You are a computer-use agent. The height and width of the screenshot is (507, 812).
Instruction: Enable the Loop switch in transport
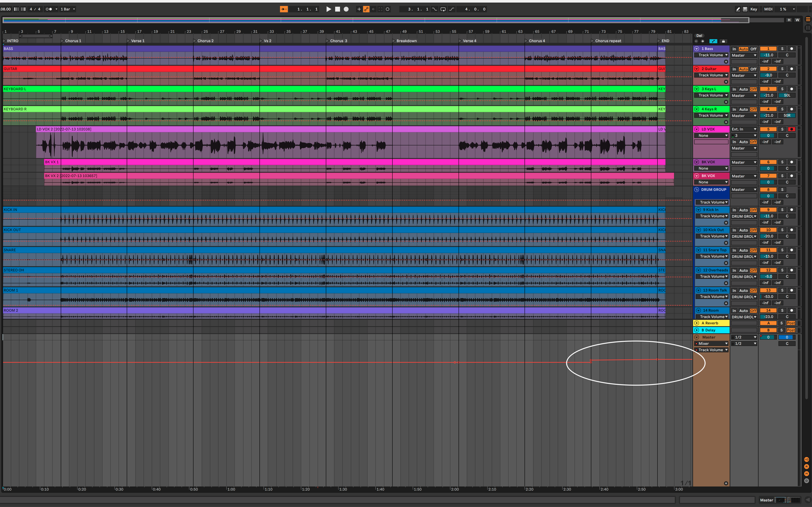[x=443, y=9]
